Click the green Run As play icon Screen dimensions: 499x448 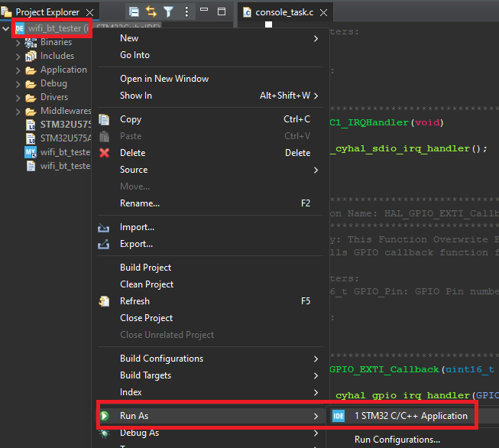[105, 416]
